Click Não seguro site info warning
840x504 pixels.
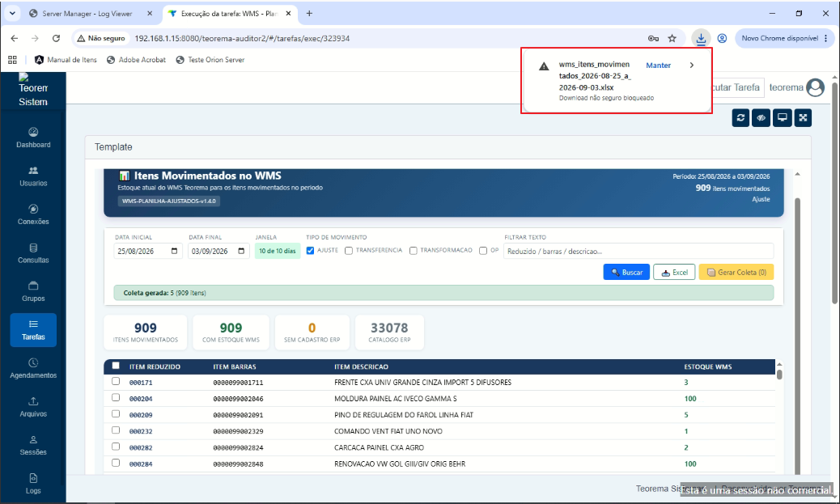click(x=101, y=38)
